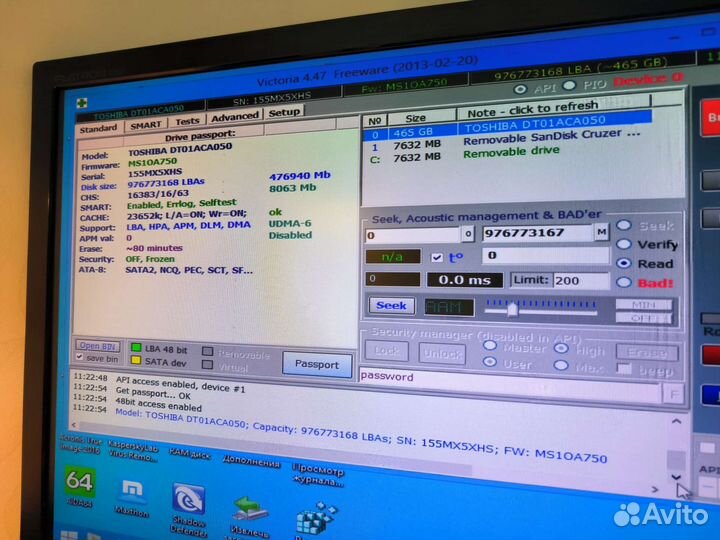The width and height of the screenshot is (720, 540).
Task: Choose the Read radio option
Action: click(624, 263)
